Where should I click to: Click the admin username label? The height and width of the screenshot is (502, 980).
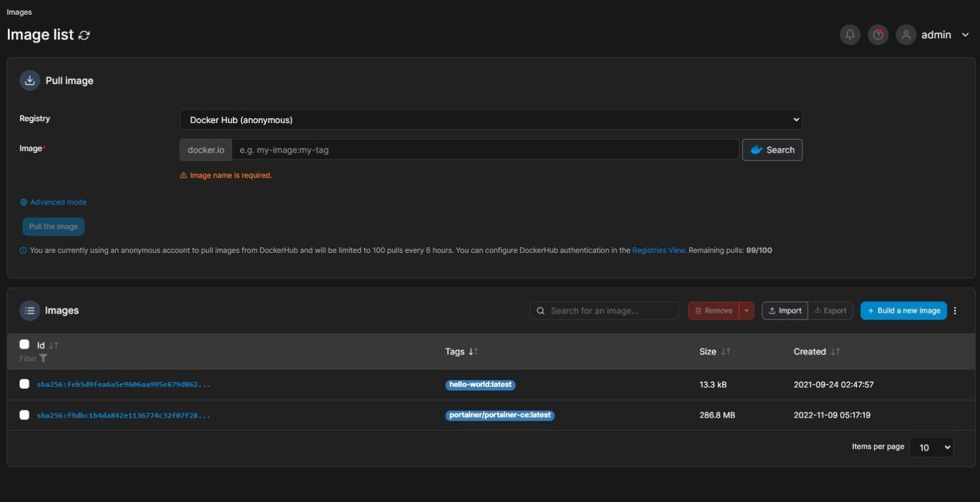(x=936, y=35)
